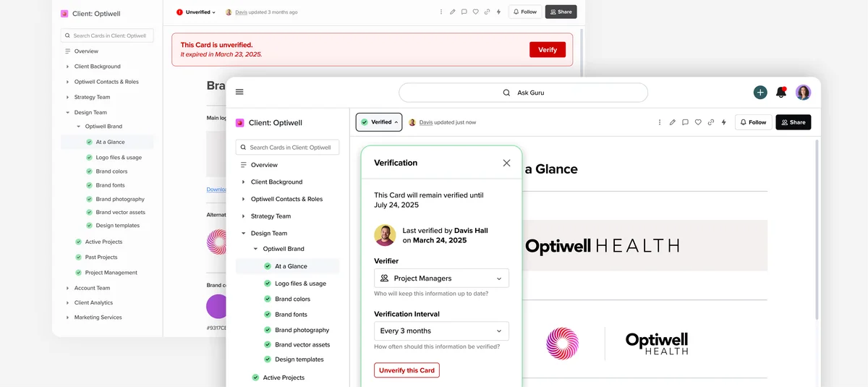Copy card link icon in front window toolbar

(x=711, y=122)
